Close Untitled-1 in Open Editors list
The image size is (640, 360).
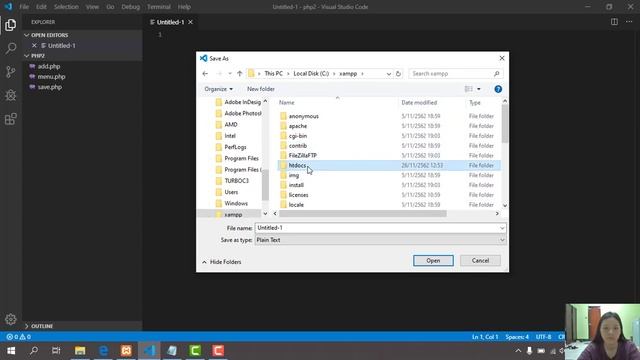coord(34,45)
